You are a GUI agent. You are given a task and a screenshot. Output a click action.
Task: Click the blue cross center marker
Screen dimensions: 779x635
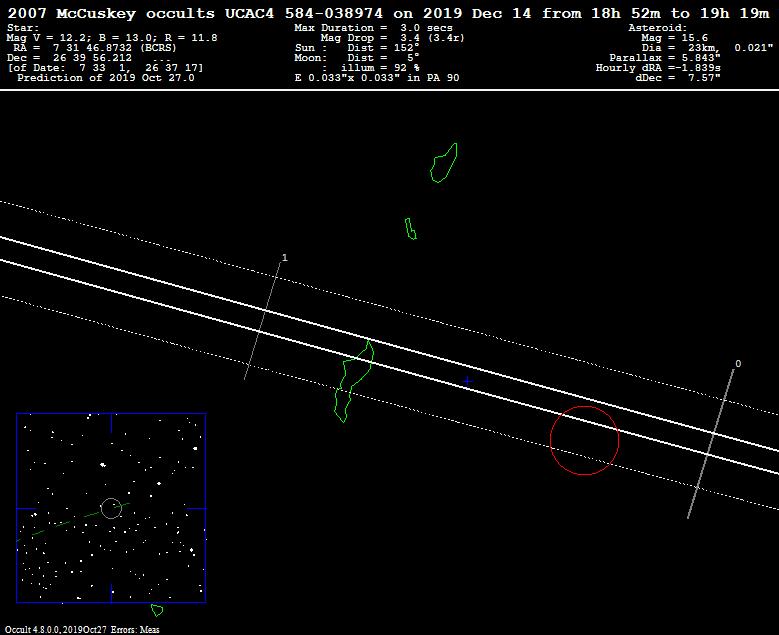[x=467, y=381]
